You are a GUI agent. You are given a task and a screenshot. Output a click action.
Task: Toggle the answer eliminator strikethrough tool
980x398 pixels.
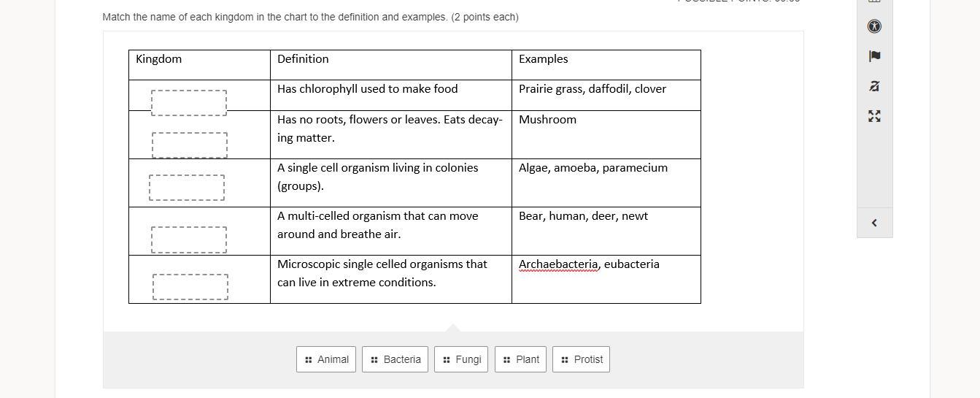pyautogui.click(x=874, y=86)
